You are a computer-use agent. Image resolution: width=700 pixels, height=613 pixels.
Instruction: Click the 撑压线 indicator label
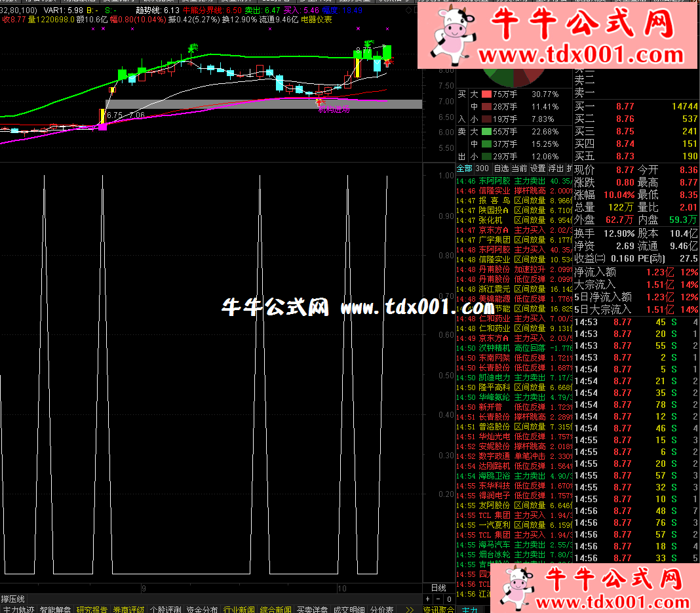coord(13,599)
